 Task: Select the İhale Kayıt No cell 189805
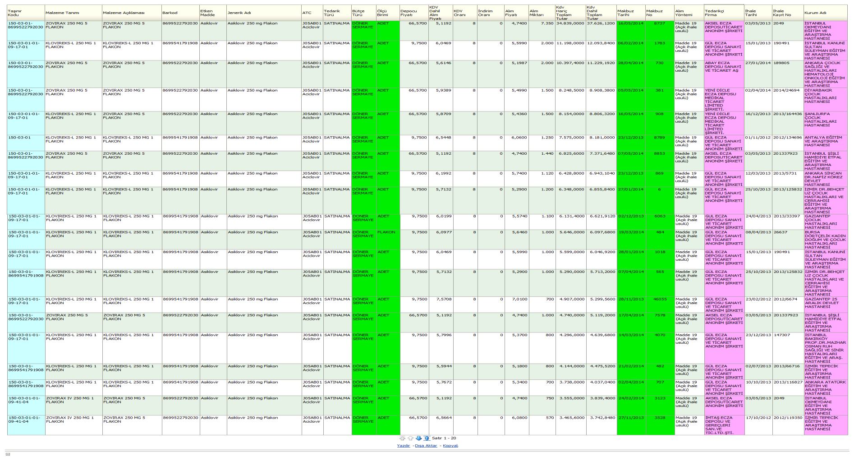tap(788, 74)
